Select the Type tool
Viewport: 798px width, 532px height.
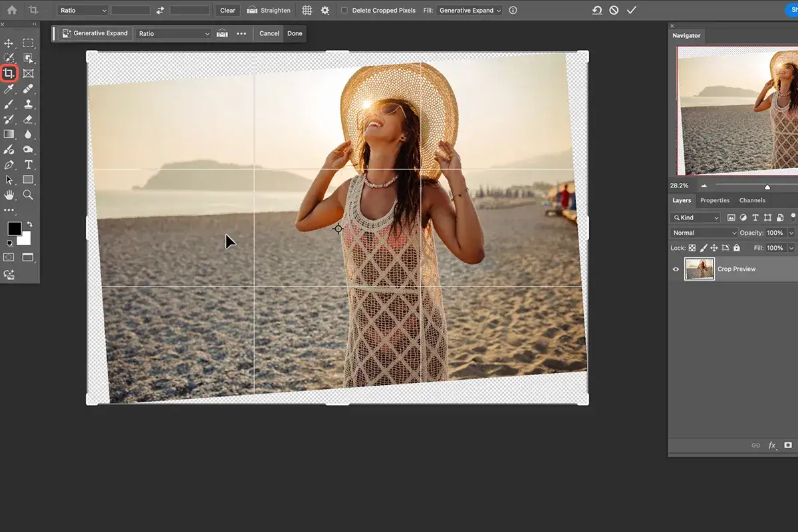coord(28,164)
